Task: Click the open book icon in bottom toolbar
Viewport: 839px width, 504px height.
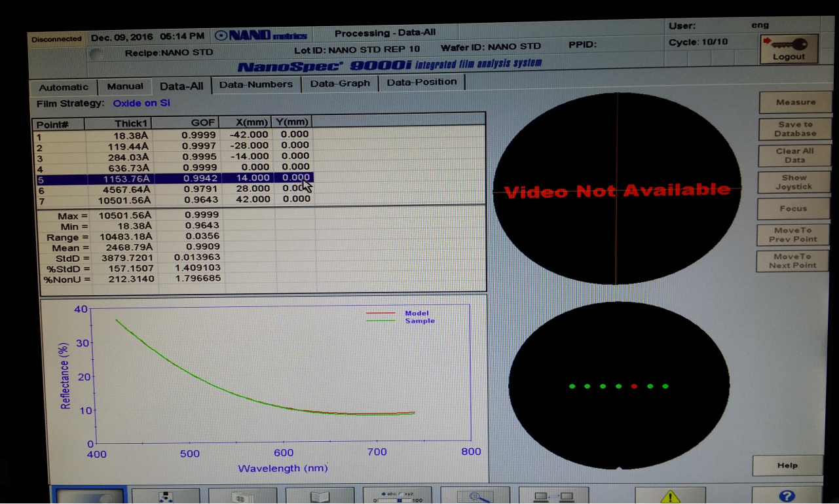Action: coord(320,497)
